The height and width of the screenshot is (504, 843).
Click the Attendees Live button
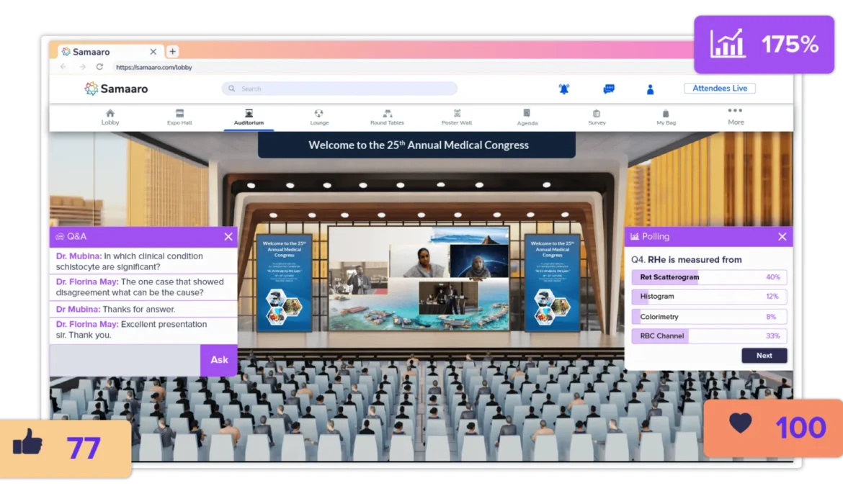719,88
